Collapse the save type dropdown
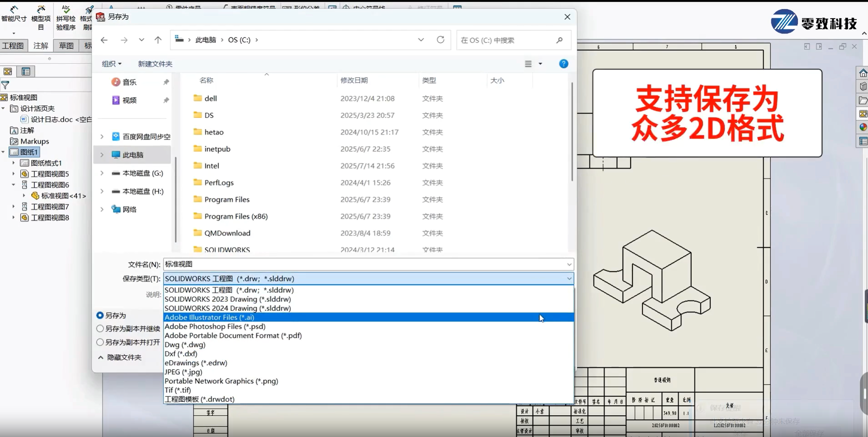868x437 pixels. click(x=569, y=278)
